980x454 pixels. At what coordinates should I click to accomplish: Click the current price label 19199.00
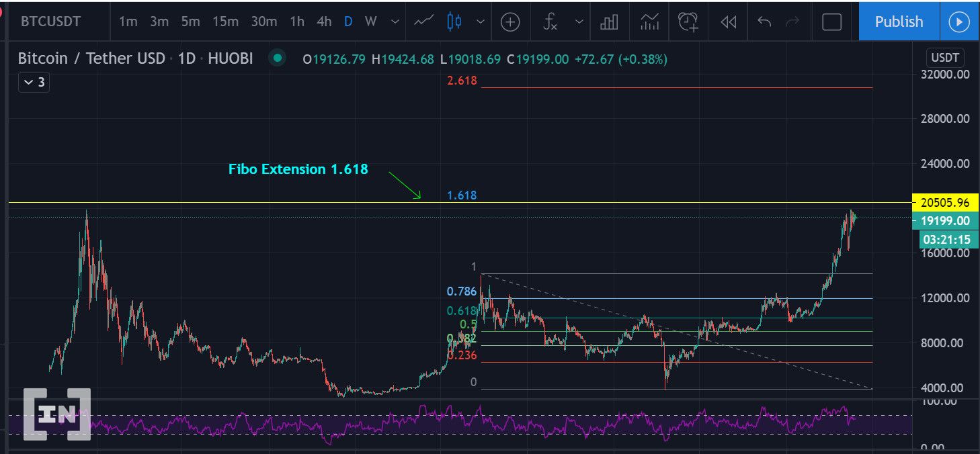pyautogui.click(x=944, y=220)
